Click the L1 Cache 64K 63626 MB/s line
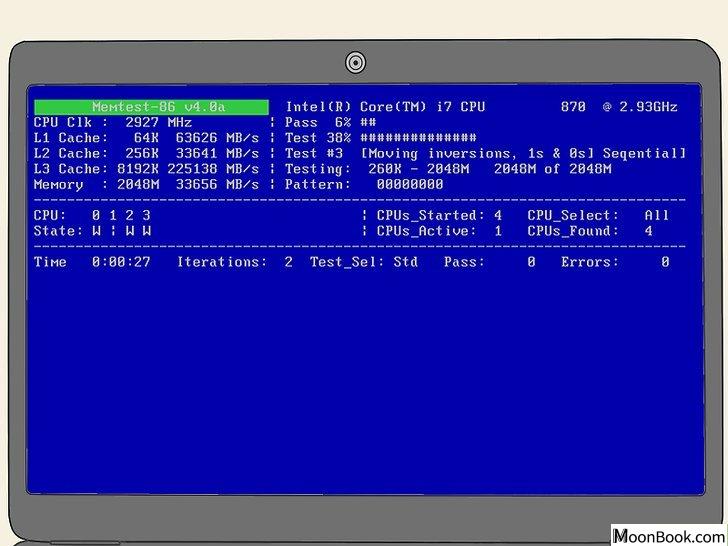 click(146, 138)
